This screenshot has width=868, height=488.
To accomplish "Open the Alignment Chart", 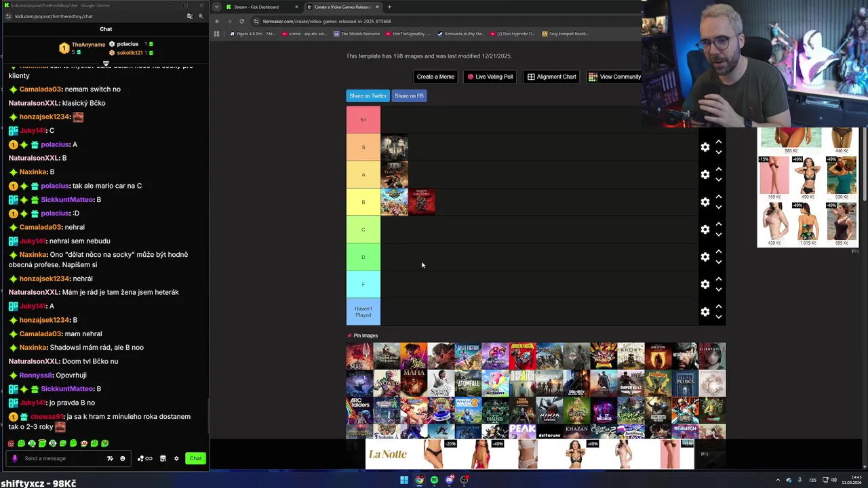I will point(553,77).
